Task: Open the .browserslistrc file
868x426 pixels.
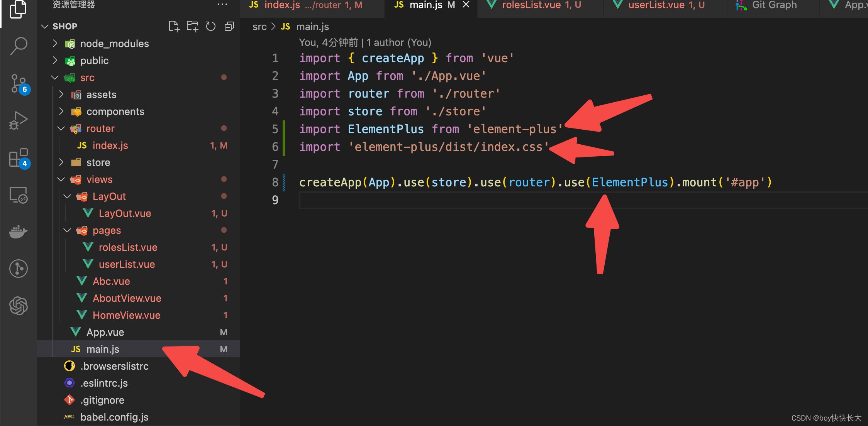Action: 139,366
